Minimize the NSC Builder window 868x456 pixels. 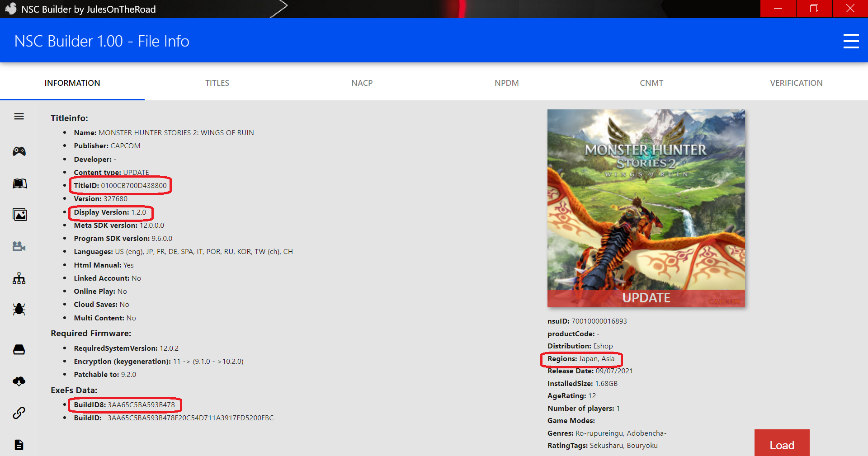pyautogui.click(x=778, y=9)
